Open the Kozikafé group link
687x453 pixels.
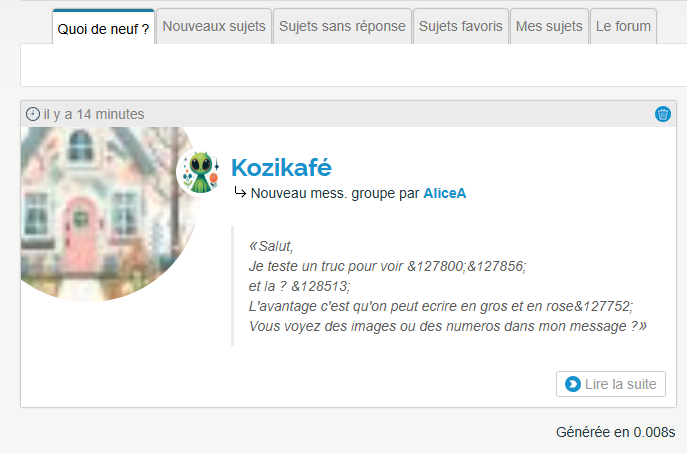click(x=281, y=167)
